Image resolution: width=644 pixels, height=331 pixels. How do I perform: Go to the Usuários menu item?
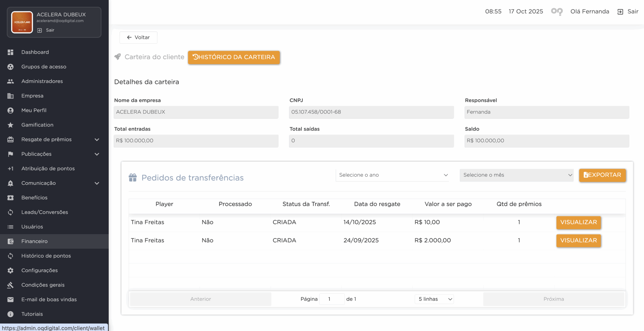[32, 227]
